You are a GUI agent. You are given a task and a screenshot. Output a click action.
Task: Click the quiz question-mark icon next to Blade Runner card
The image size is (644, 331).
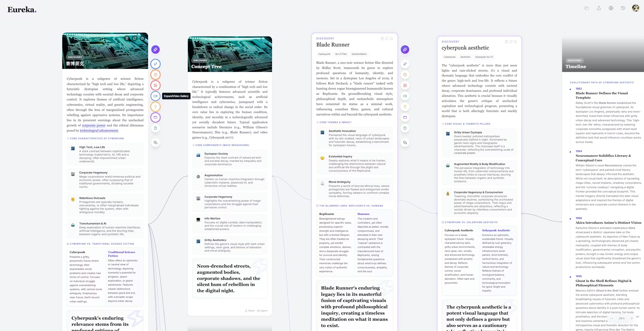pos(405,128)
